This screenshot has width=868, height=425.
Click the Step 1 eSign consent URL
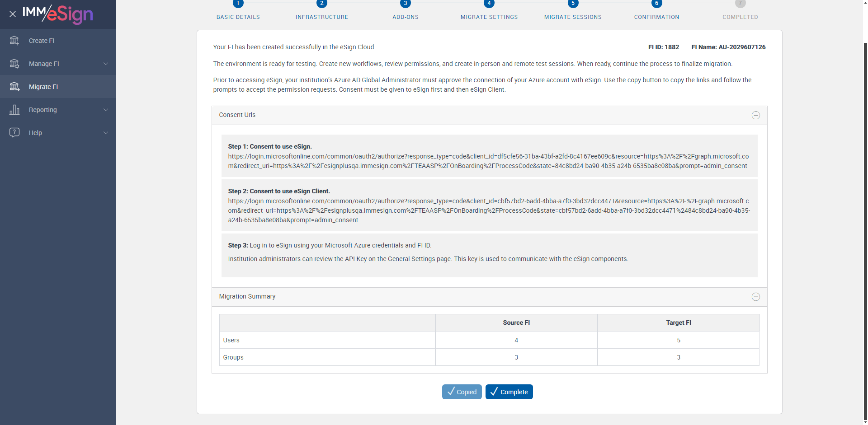click(488, 161)
